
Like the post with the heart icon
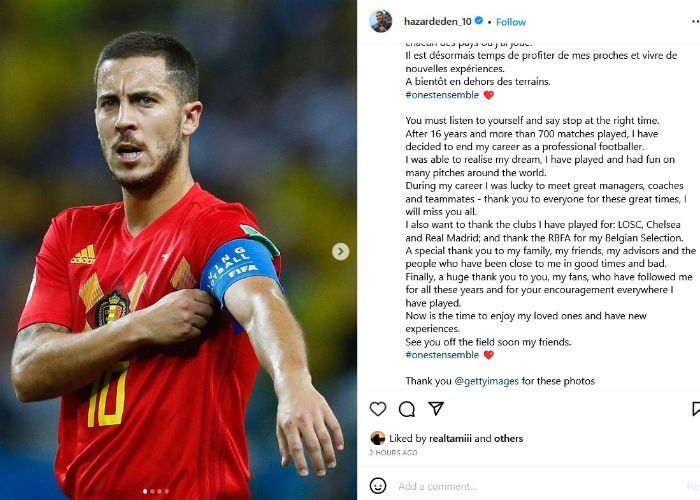click(x=378, y=409)
